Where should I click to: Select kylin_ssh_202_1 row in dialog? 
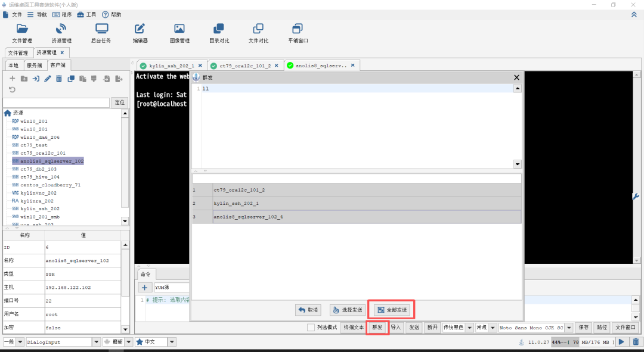coord(357,204)
